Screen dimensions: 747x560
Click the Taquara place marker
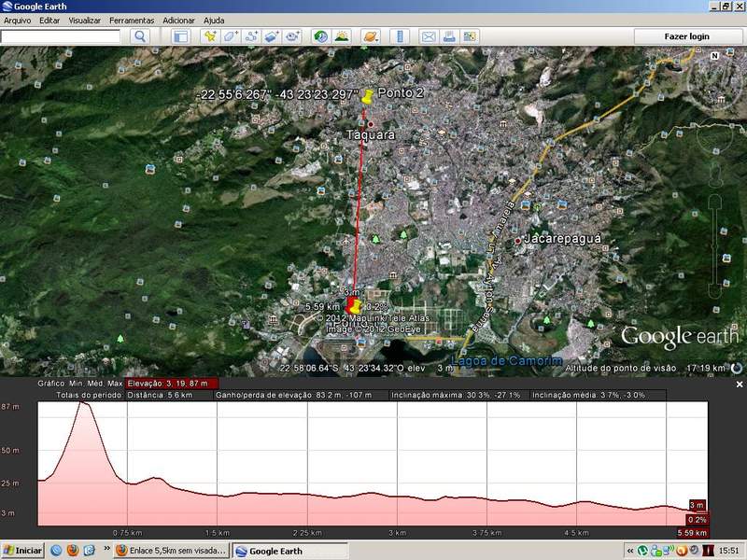tap(371, 124)
